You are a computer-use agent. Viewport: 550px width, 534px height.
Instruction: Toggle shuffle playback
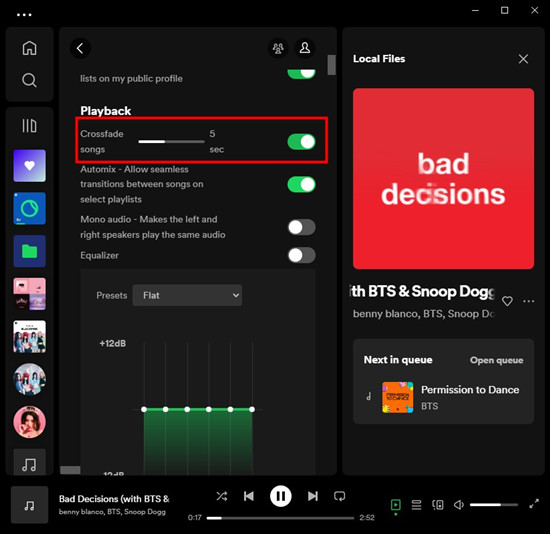pyautogui.click(x=222, y=496)
